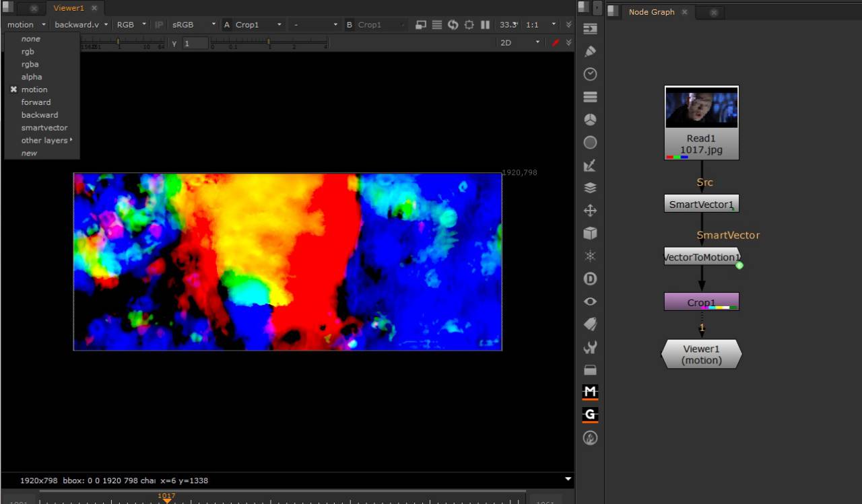Open the Views eye icon menu
Image resolution: width=862 pixels, height=504 pixels.
[x=590, y=301]
